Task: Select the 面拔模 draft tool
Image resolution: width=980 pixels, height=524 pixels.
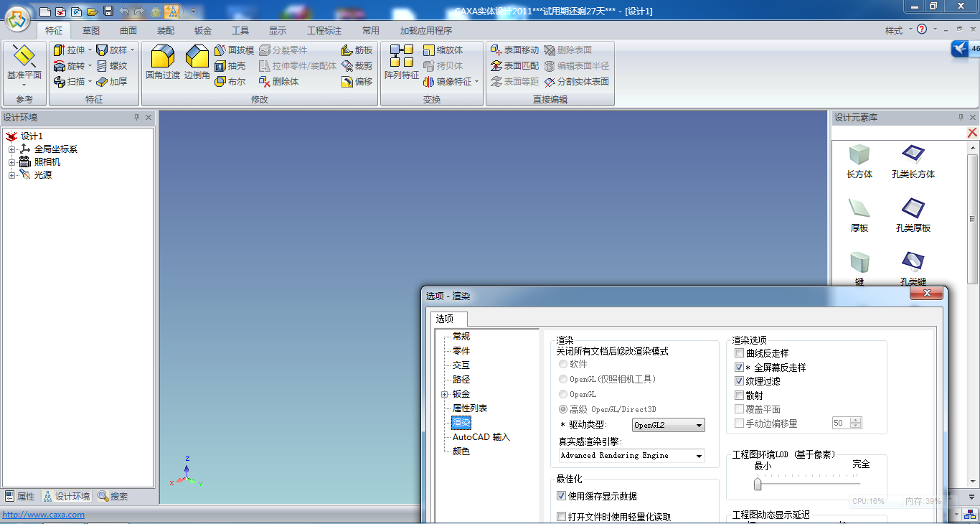Action: pyautogui.click(x=235, y=50)
